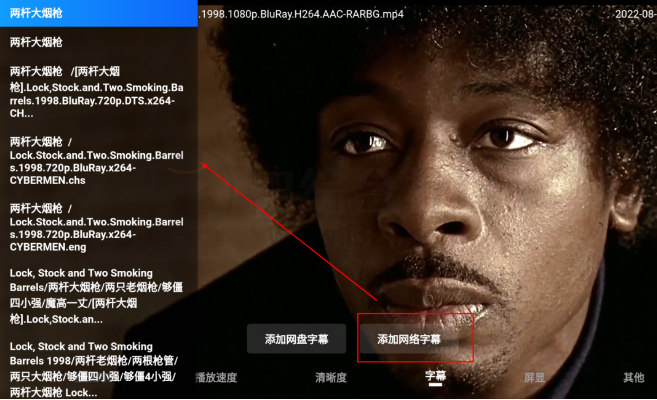Choose the 够僵四小强/魔高一丈 subtitle entry
The height and width of the screenshot is (400, 657).
point(98,296)
